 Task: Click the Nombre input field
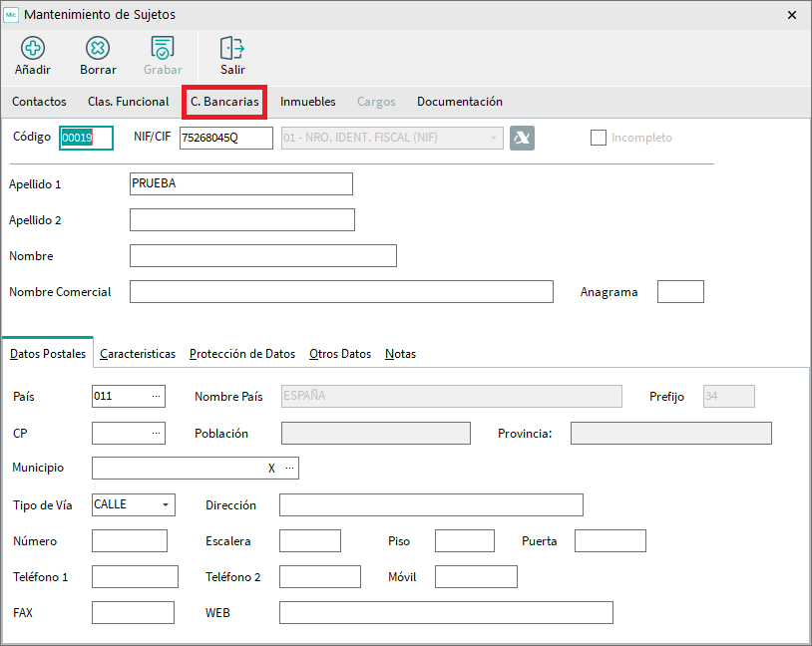pyautogui.click(x=263, y=255)
